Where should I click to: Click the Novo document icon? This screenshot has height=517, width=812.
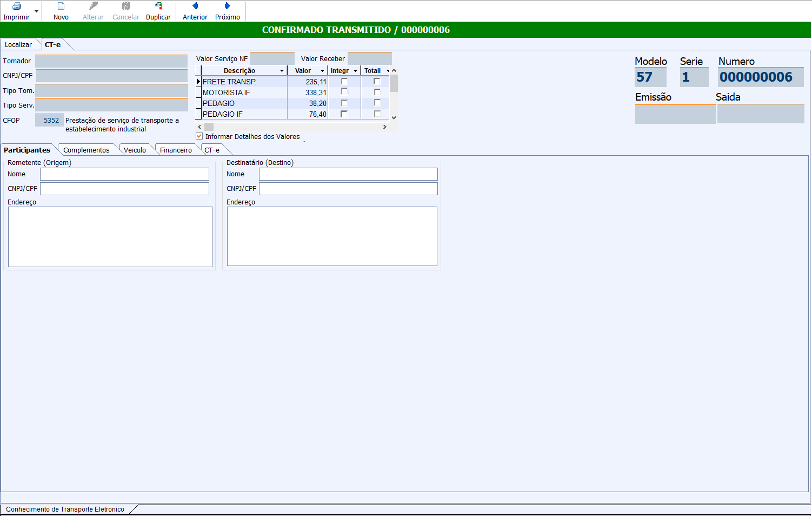click(x=61, y=6)
